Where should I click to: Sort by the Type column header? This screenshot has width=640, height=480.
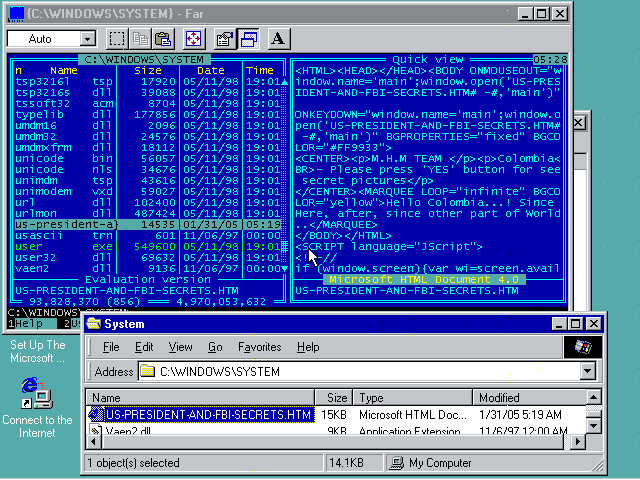(x=413, y=398)
